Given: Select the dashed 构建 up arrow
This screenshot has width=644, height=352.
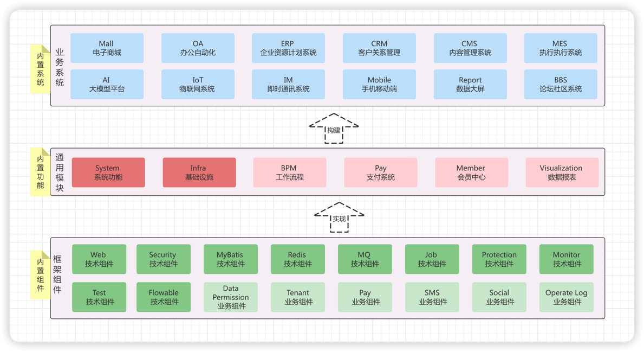Looking at the screenshot, I should pyautogui.click(x=334, y=129).
